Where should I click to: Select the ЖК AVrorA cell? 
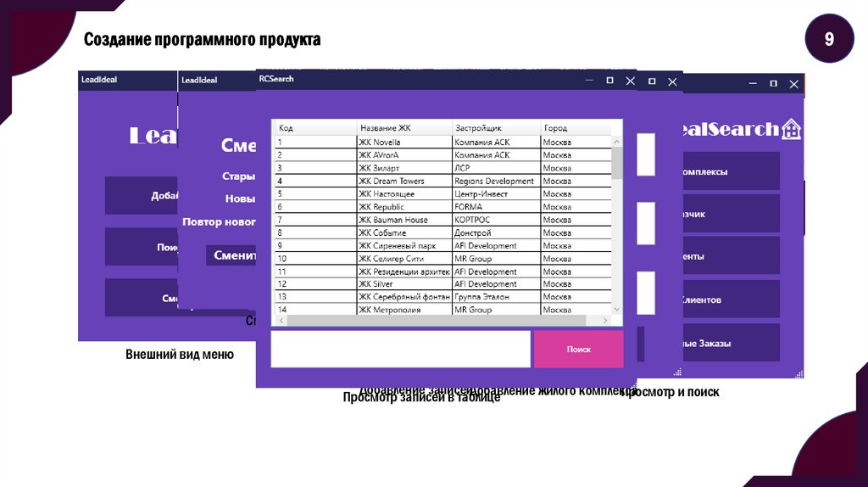[x=404, y=155]
